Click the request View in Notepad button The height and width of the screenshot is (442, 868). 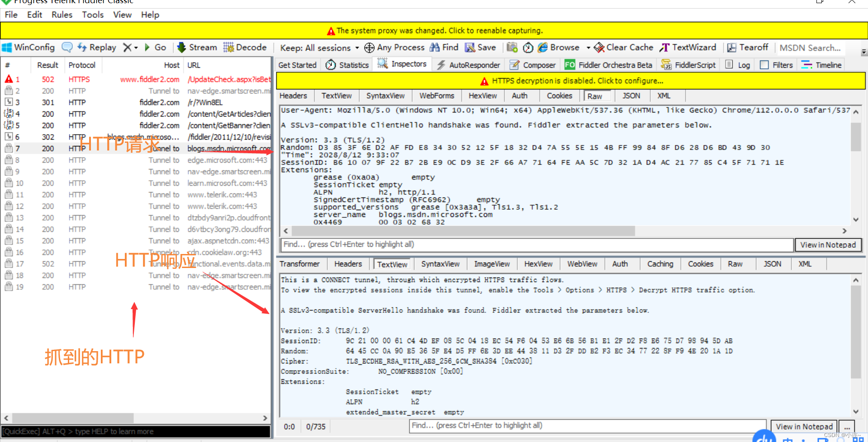828,245
